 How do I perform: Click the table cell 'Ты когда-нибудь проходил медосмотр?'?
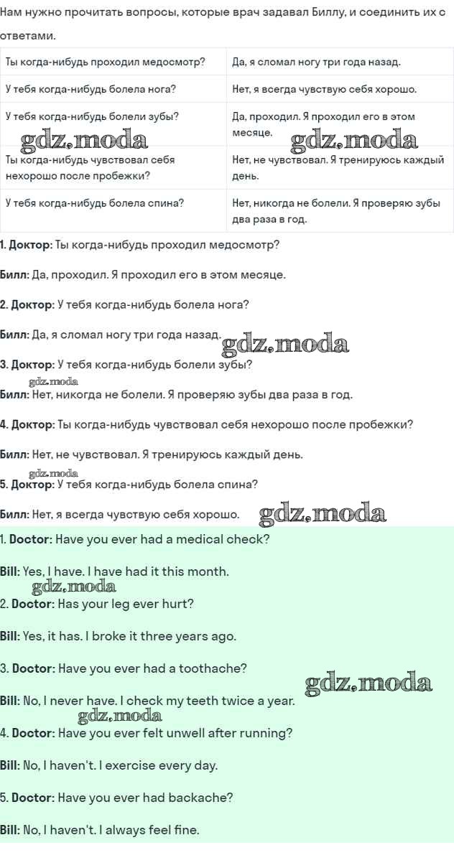coord(106,62)
